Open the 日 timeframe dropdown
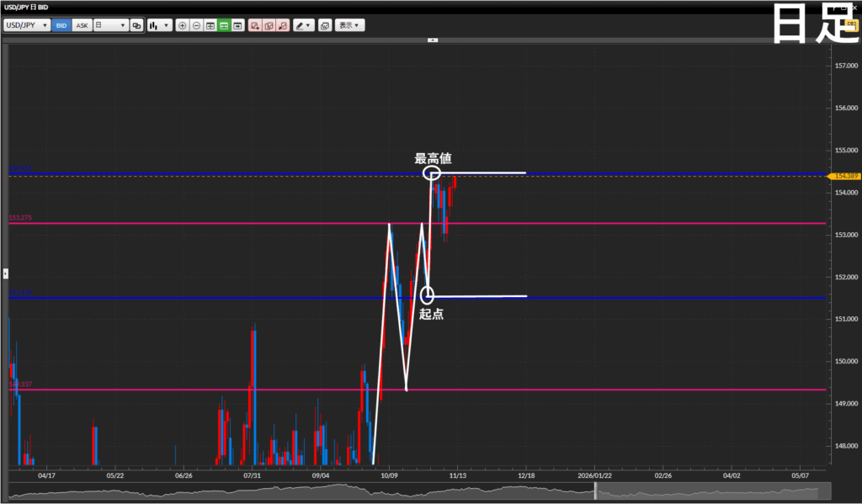Image resolution: width=862 pixels, height=504 pixels. [109, 26]
